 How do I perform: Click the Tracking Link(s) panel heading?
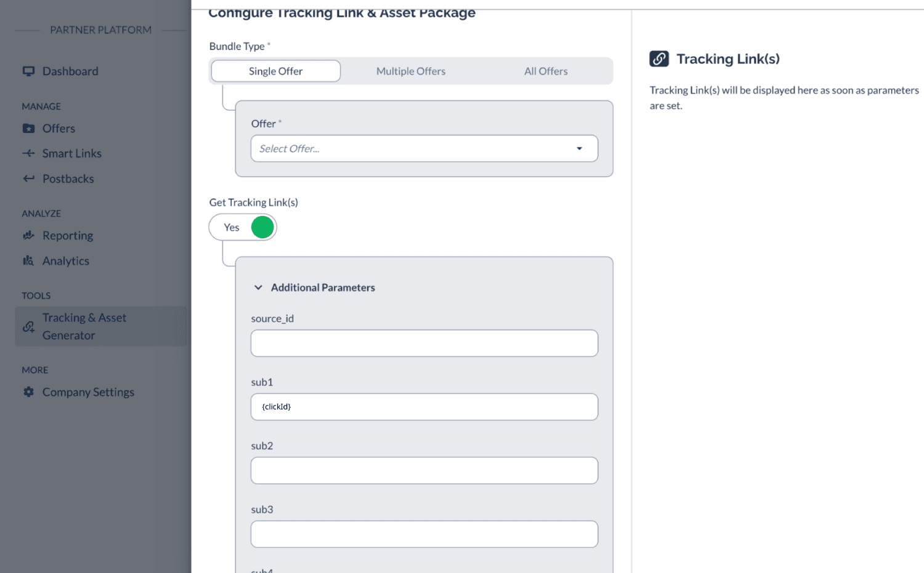coord(728,59)
